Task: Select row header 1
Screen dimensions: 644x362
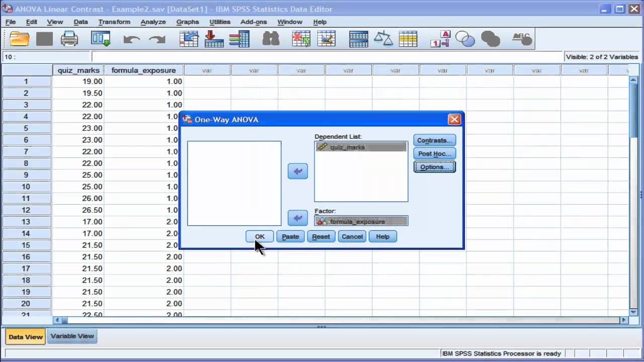Action: tap(26, 81)
